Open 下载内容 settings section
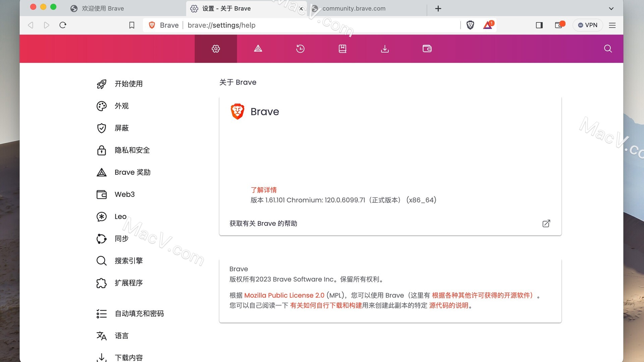 click(x=120, y=357)
